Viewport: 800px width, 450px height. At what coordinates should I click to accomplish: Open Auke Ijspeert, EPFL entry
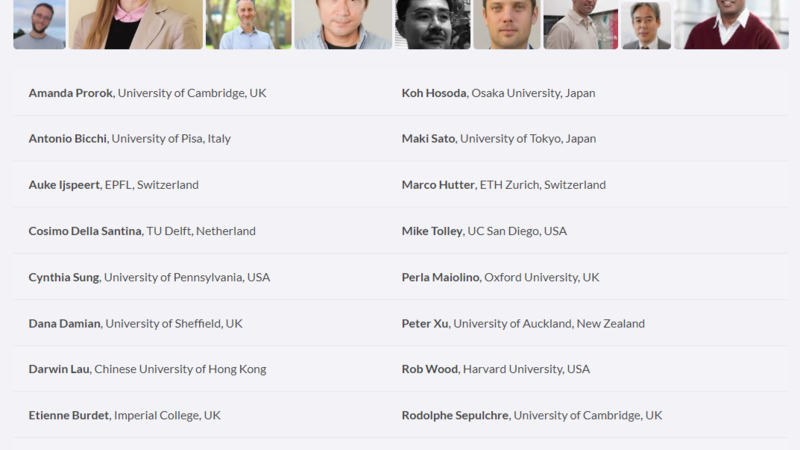(113, 185)
